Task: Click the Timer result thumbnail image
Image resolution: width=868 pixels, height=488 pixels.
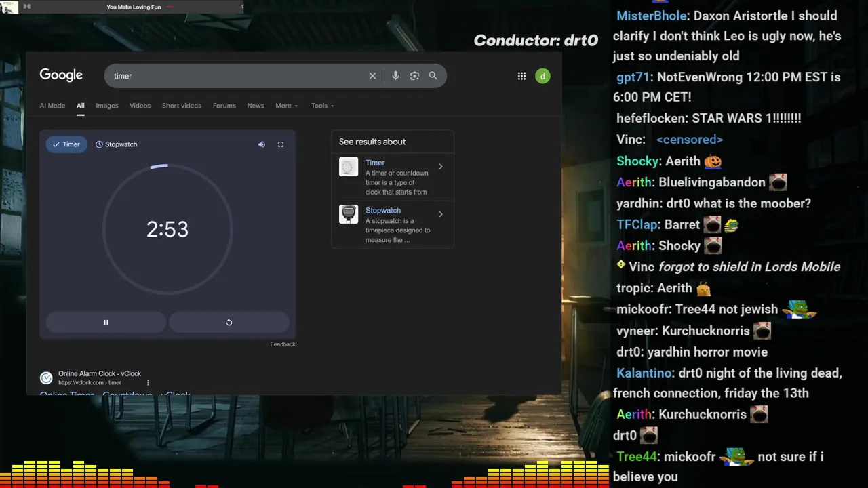Action: click(349, 167)
